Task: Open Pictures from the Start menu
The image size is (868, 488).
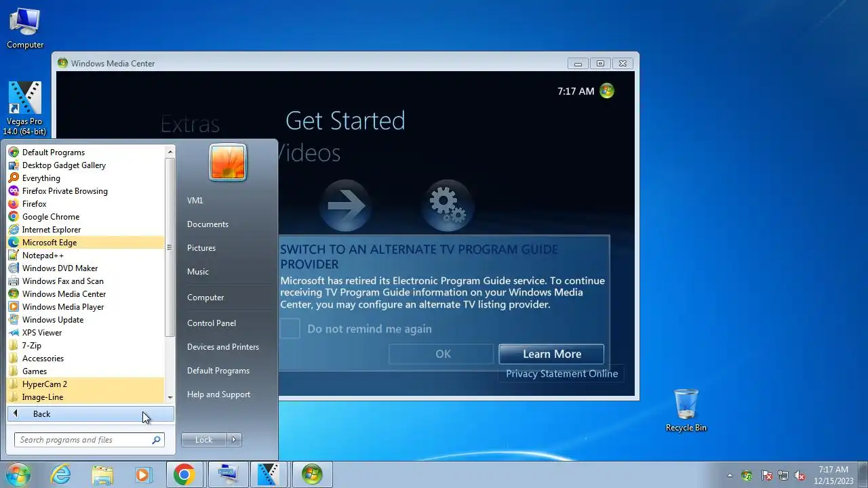Action: (x=227, y=248)
